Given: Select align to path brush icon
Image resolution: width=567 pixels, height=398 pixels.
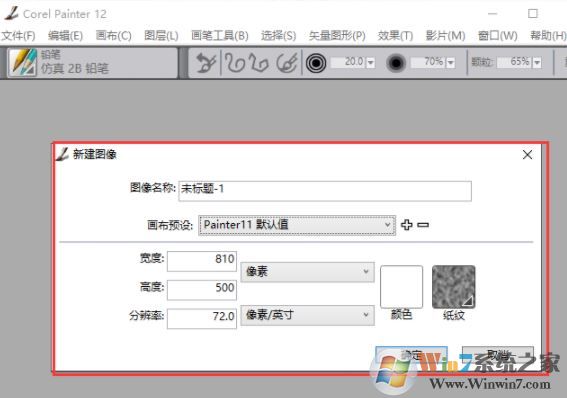Looking at the screenshot, I should (287, 63).
